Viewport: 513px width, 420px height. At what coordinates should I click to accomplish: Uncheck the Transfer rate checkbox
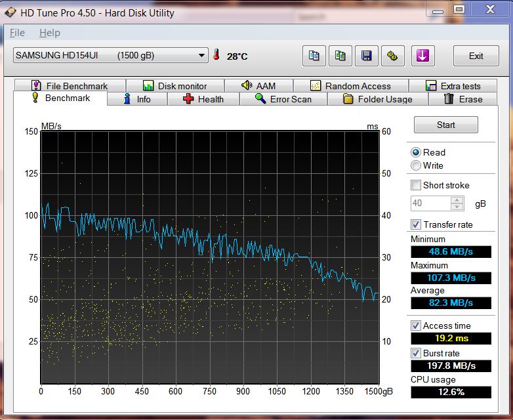click(x=416, y=224)
